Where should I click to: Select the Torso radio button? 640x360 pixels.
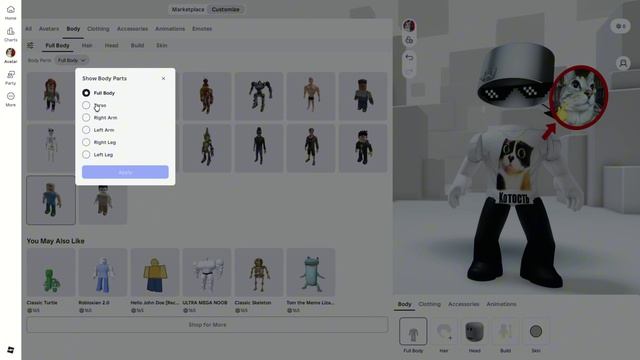86,105
